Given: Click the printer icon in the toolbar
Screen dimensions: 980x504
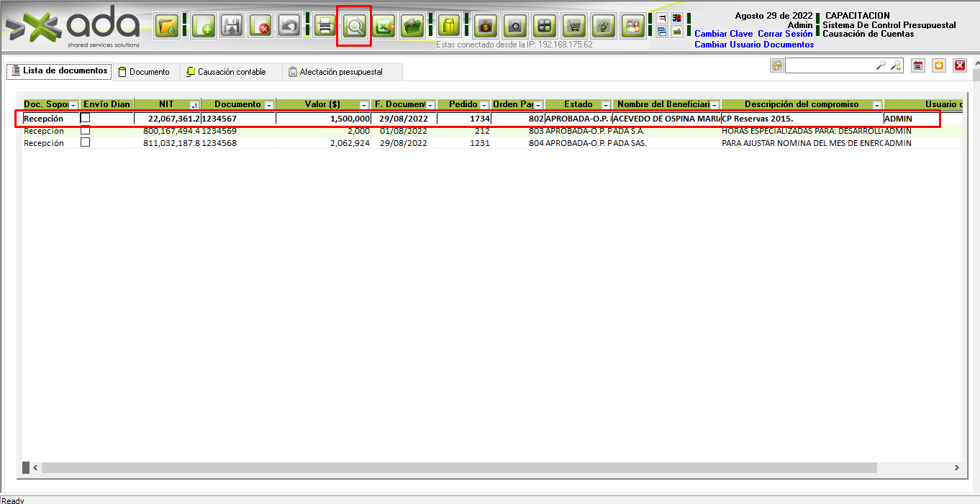Looking at the screenshot, I should click(x=325, y=27).
